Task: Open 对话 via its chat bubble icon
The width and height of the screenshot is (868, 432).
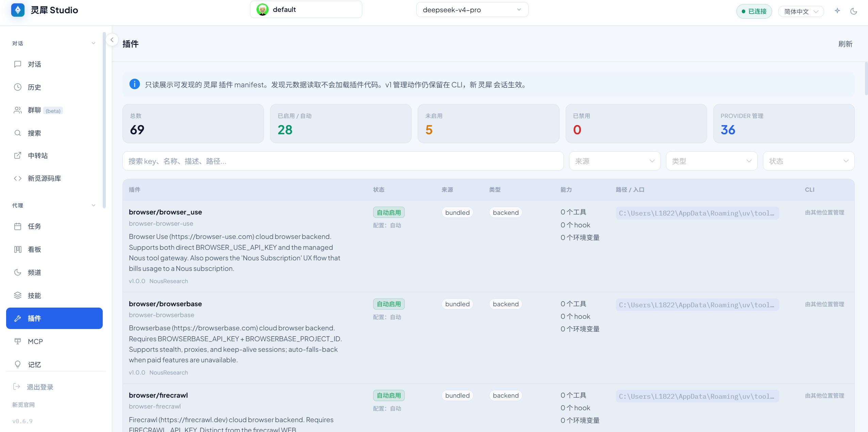Action: (x=18, y=64)
